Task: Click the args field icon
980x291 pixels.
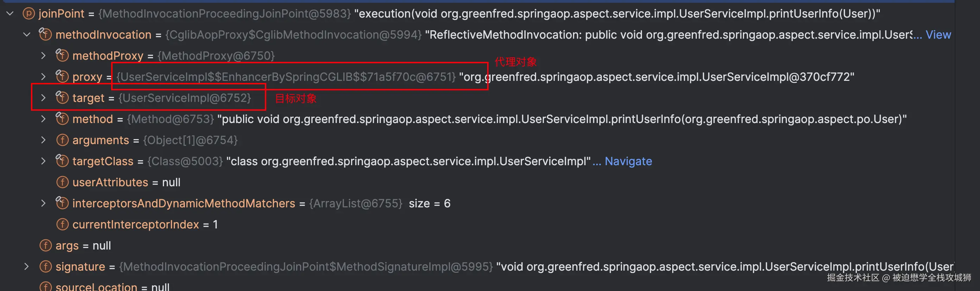Action: pos(45,245)
